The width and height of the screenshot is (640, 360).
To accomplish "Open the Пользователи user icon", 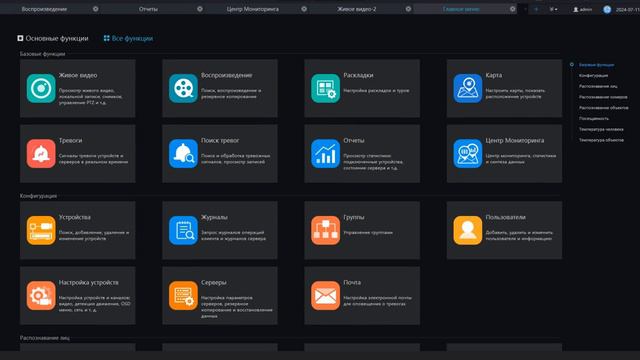I will point(468,230).
